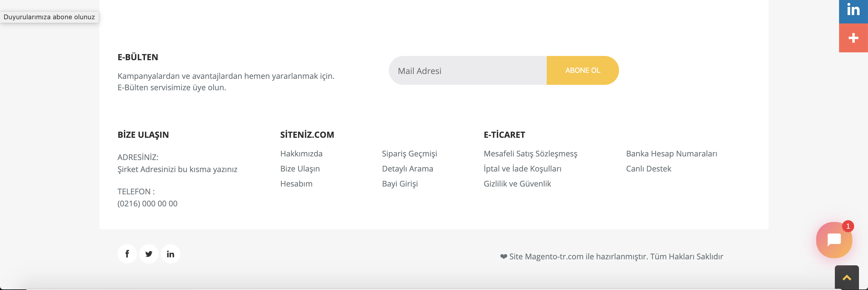Open the Detaylı Arama link
This screenshot has width=868, height=290.
(407, 169)
